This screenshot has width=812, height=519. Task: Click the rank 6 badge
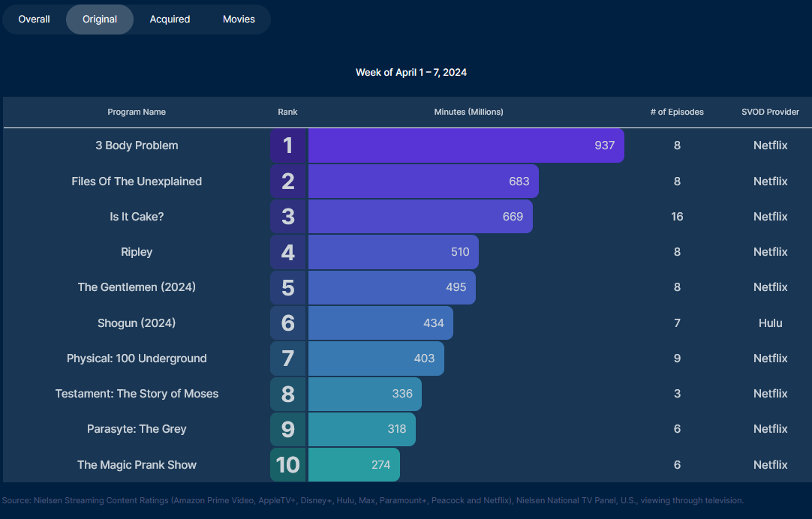(x=288, y=322)
